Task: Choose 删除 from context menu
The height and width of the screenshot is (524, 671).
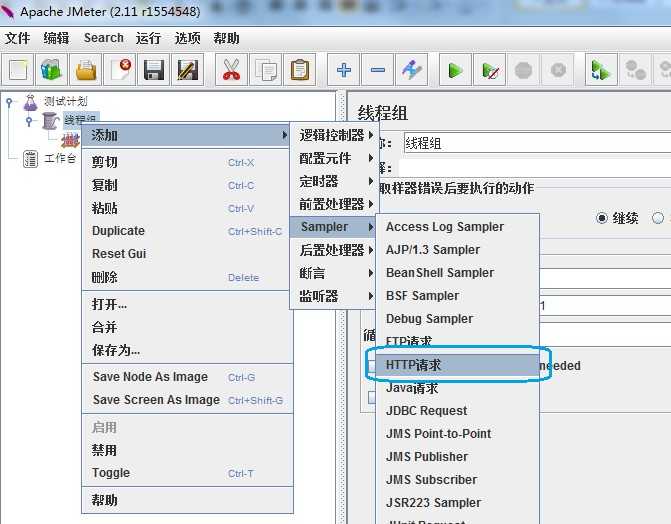Action: point(187,277)
